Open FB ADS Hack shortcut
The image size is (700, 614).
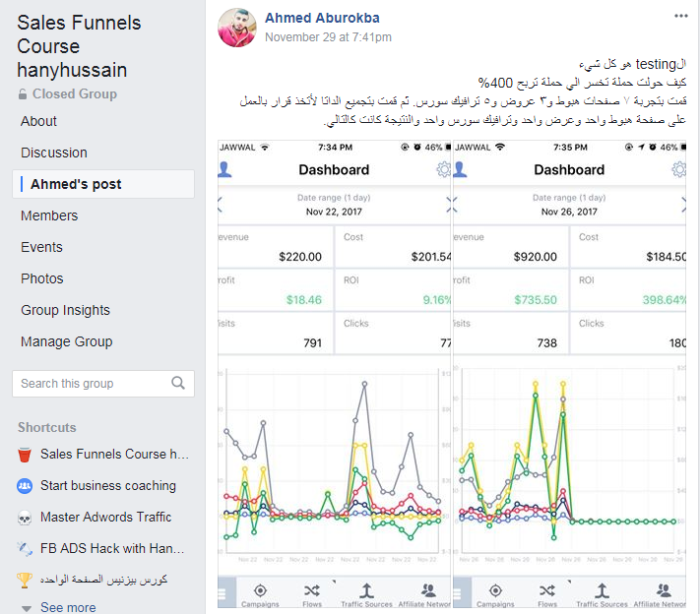[x=112, y=548]
